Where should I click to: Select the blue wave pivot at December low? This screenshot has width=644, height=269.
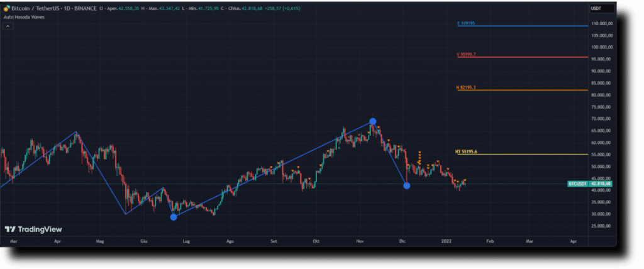407,185
